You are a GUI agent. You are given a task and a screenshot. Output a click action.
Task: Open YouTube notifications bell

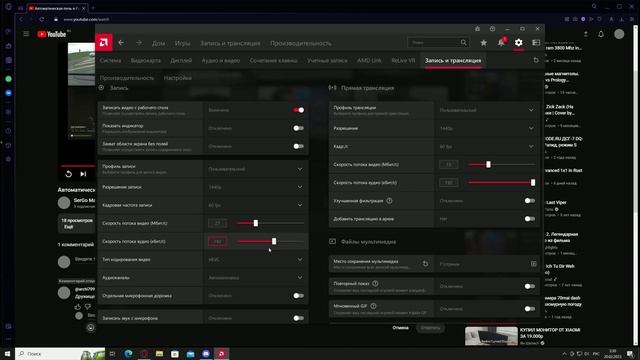601,34
